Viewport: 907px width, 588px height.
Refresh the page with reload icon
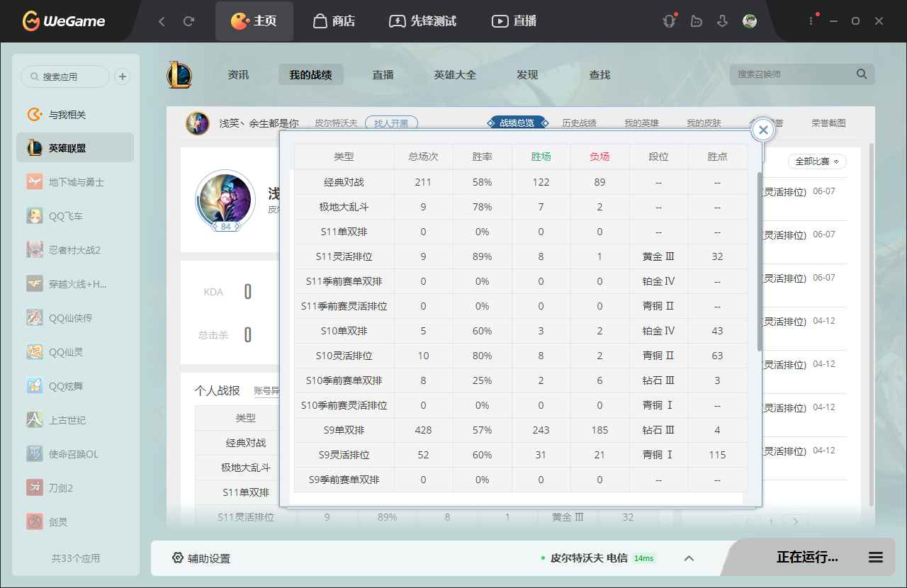point(188,21)
